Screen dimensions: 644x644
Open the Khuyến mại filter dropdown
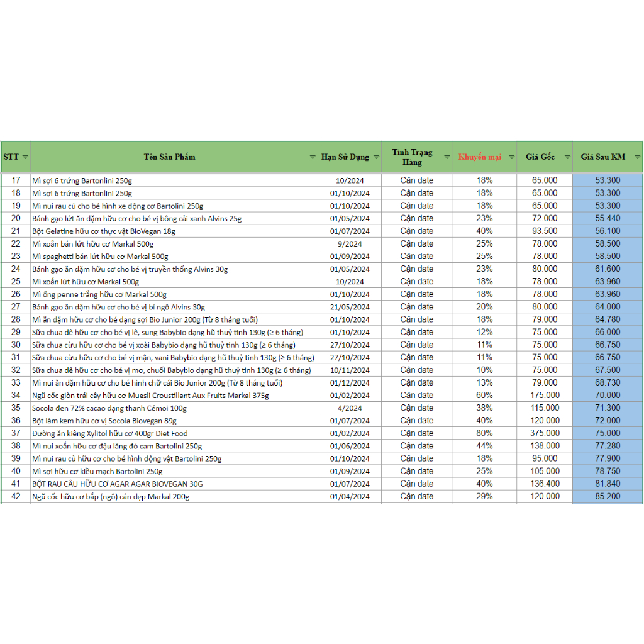(511, 157)
